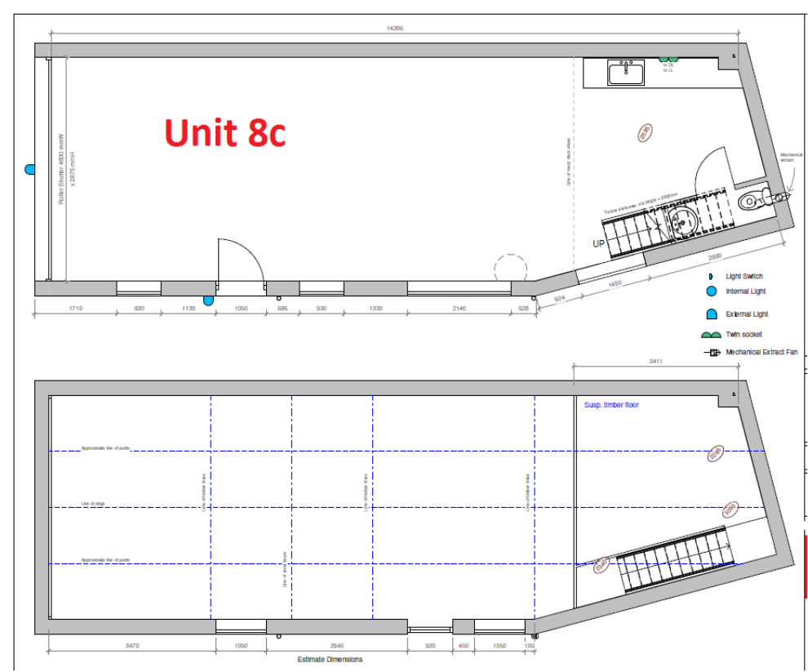The image size is (808, 672).
Task: Select the Twin socket legend symbol
Action: click(x=710, y=335)
